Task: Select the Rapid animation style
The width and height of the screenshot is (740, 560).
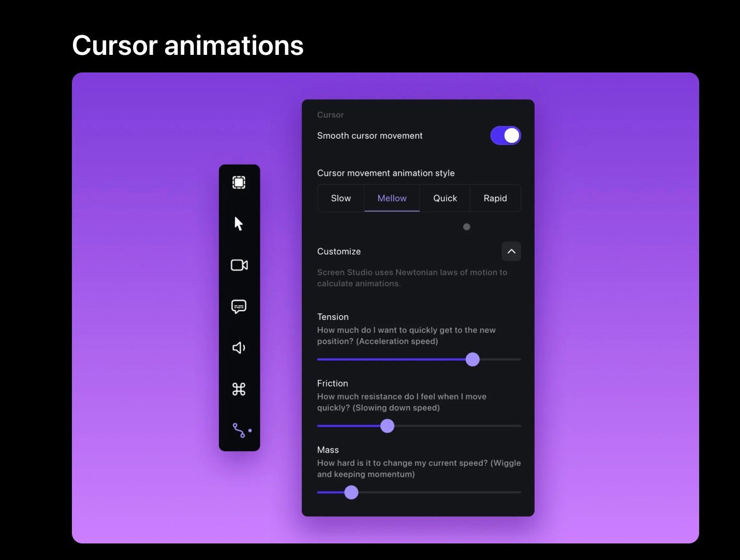Action: point(495,198)
